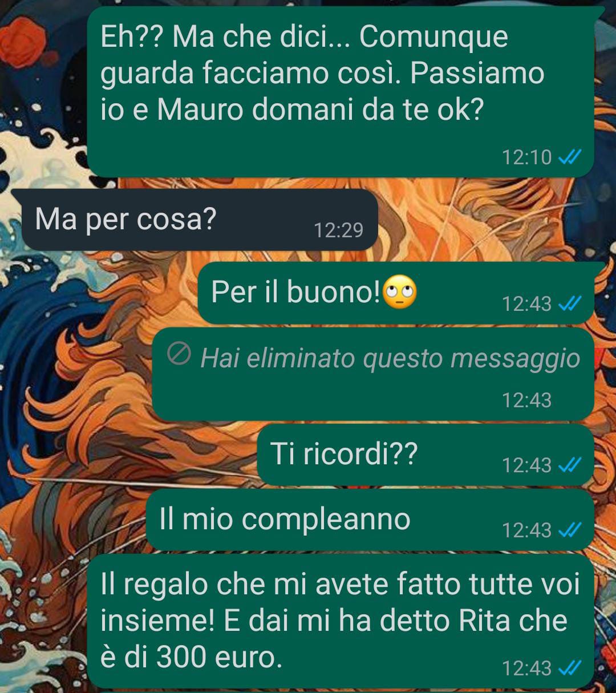Tap the message about Rita and 300 euro
The height and width of the screenshot is (693, 616).
click(341, 621)
